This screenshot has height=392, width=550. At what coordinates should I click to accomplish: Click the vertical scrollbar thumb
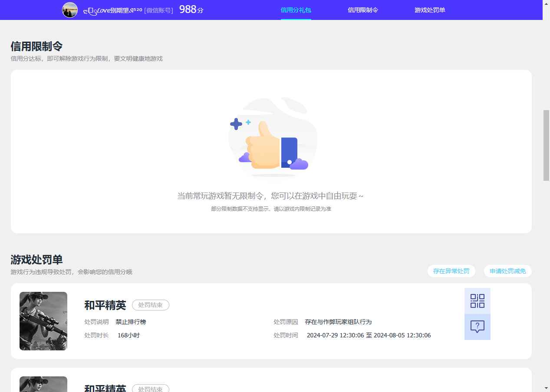pyautogui.click(x=546, y=145)
